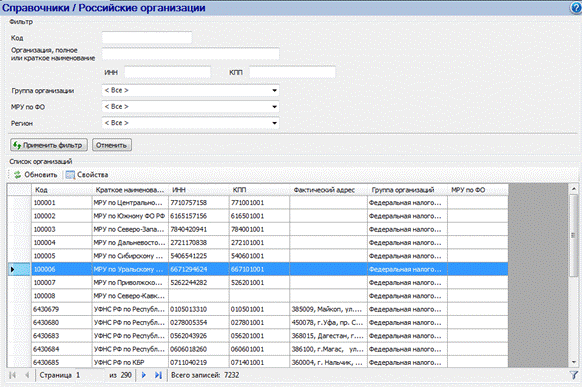Viewport: 582px width, 387px height.
Task: Click name cell УФНС РФ по КБР
Action: pyautogui.click(x=130, y=362)
